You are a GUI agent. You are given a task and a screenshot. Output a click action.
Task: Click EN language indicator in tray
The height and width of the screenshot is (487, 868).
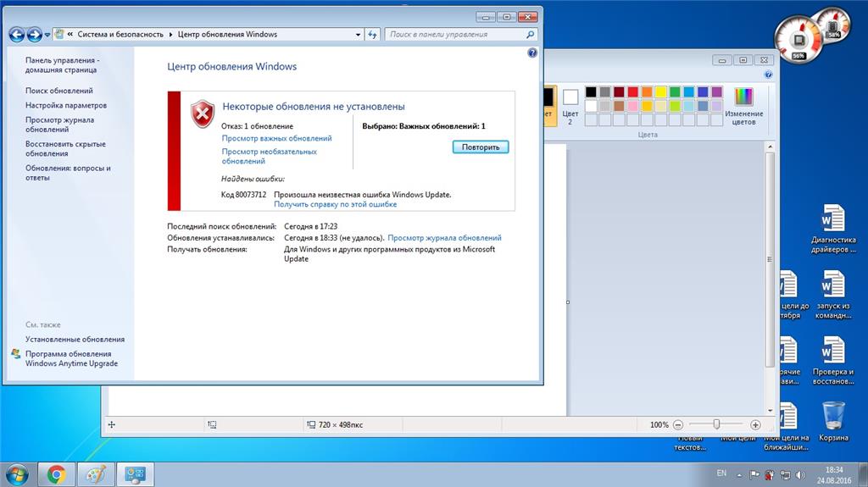pyautogui.click(x=721, y=473)
